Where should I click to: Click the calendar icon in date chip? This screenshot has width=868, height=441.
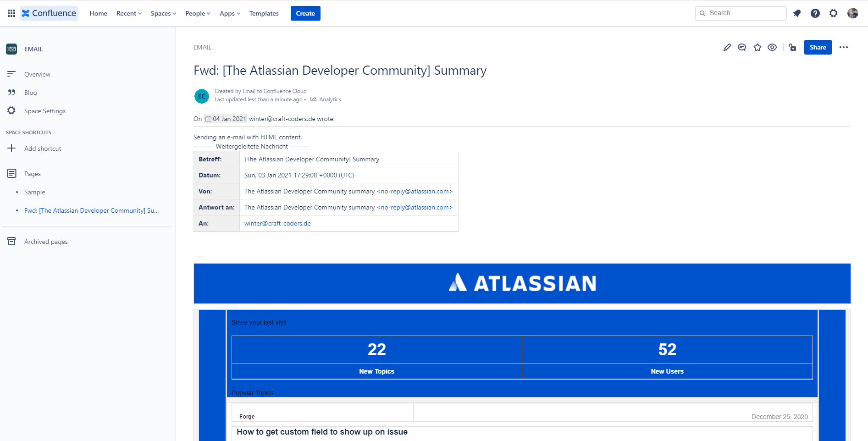click(x=208, y=119)
